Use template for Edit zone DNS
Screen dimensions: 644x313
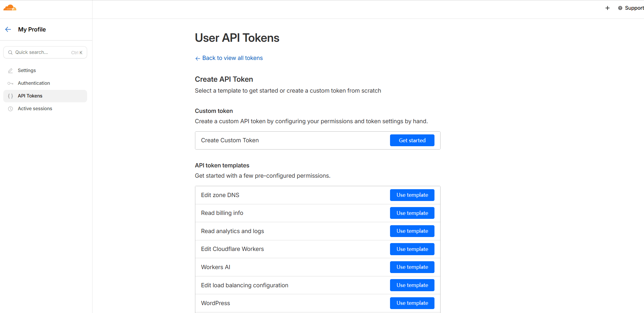(412, 195)
